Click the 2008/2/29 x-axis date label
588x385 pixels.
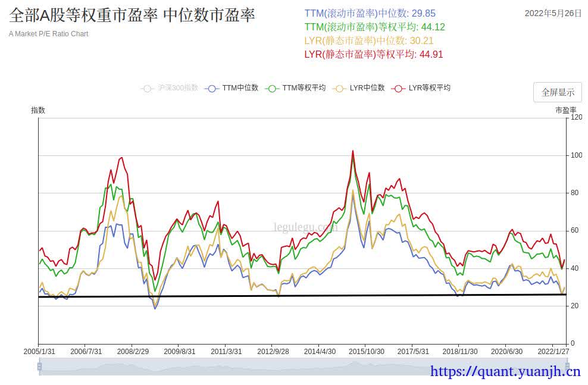coord(132,352)
